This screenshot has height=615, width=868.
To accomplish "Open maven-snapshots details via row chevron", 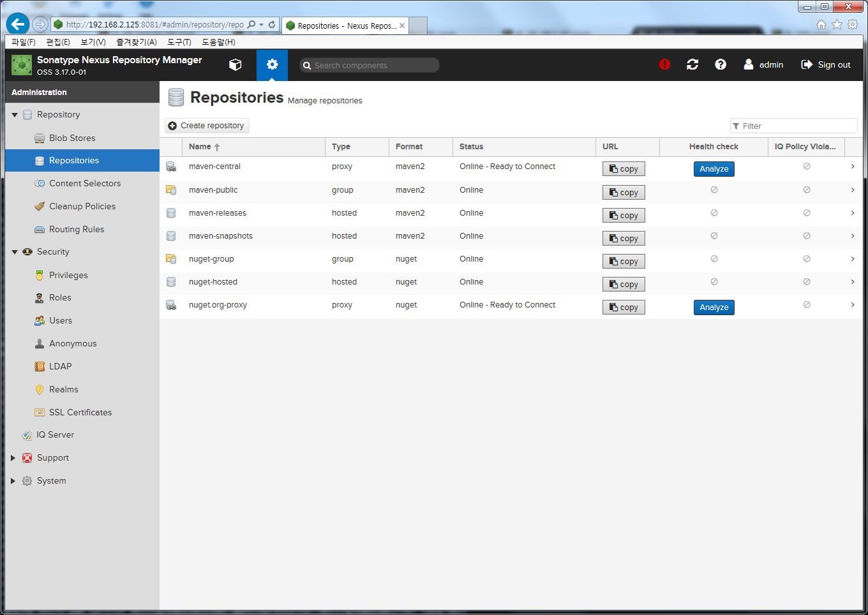I will tap(853, 235).
